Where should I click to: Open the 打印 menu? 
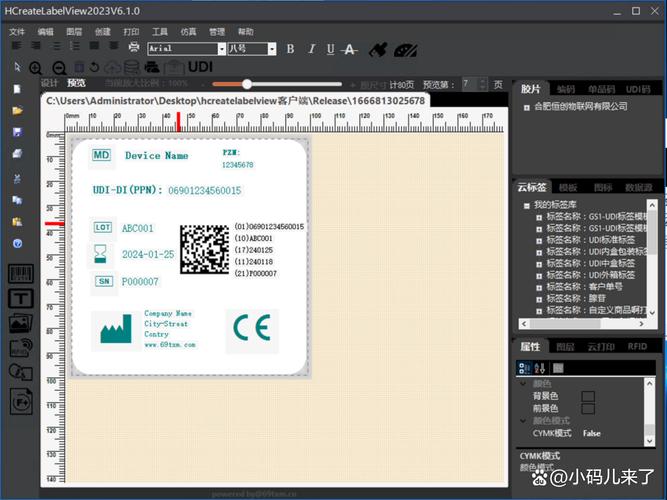pyautogui.click(x=131, y=32)
